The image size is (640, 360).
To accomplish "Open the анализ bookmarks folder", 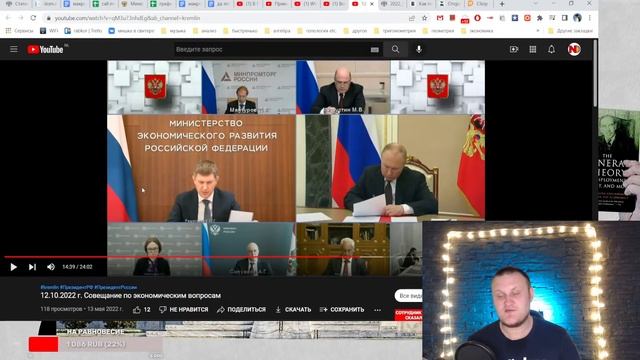I will (x=204, y=31).
